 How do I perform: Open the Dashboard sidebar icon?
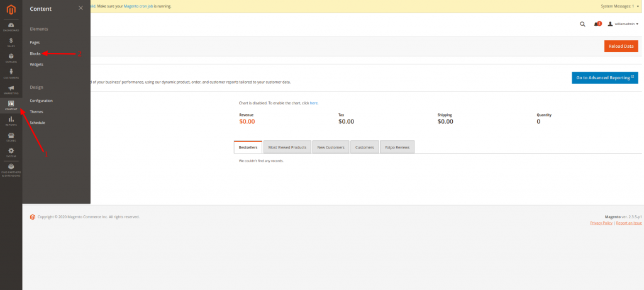point(11,26)
